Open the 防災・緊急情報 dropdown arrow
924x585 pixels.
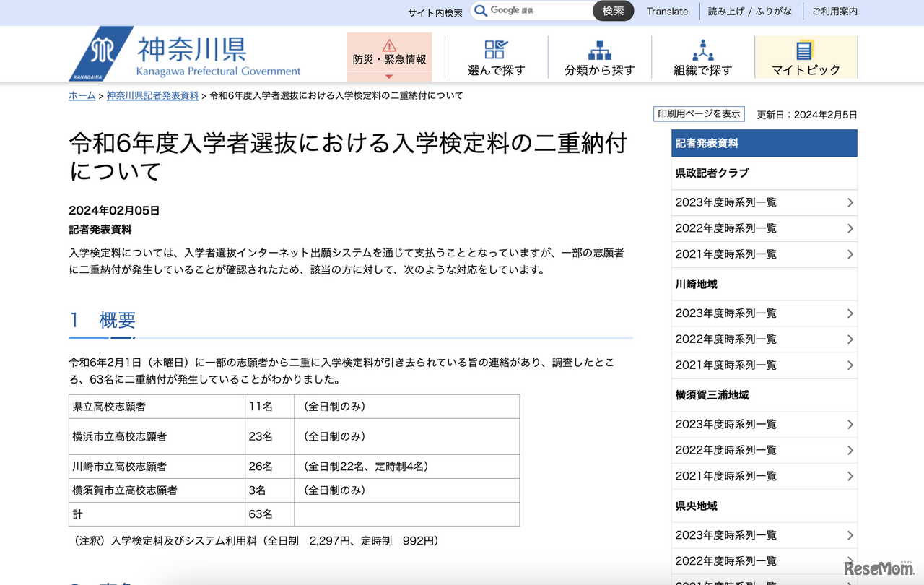[389, 77]
